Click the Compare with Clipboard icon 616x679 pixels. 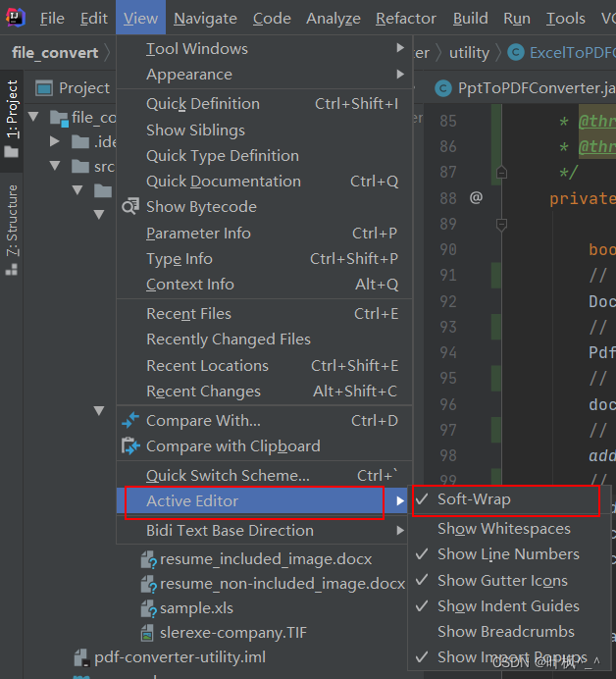point(130,446)
